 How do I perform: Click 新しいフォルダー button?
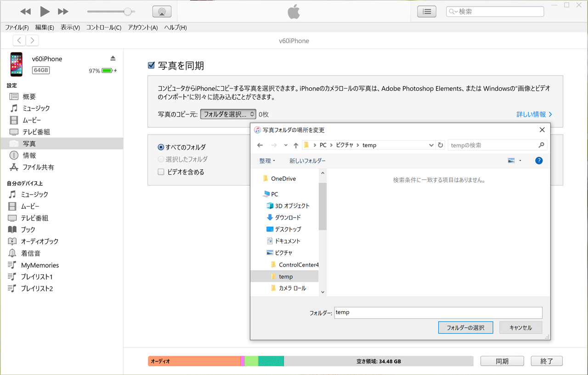click(x=307, y=161)
